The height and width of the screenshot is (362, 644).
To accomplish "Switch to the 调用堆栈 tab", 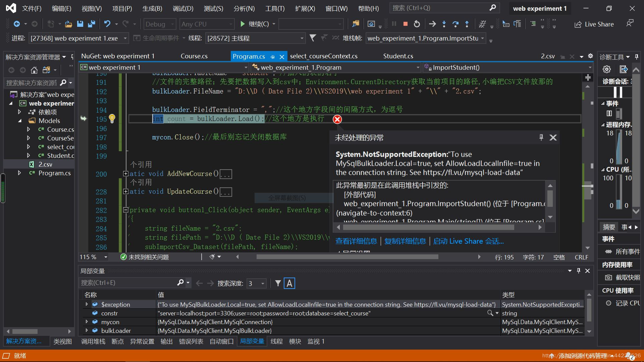I will pos(93,341).
